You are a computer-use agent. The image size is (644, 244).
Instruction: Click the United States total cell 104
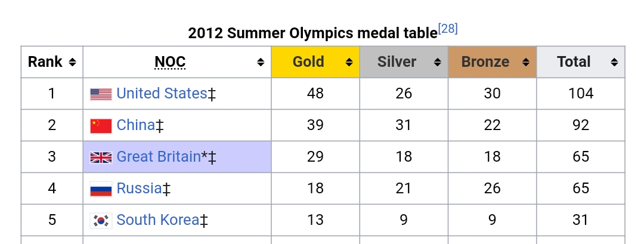tap(580, 94)
